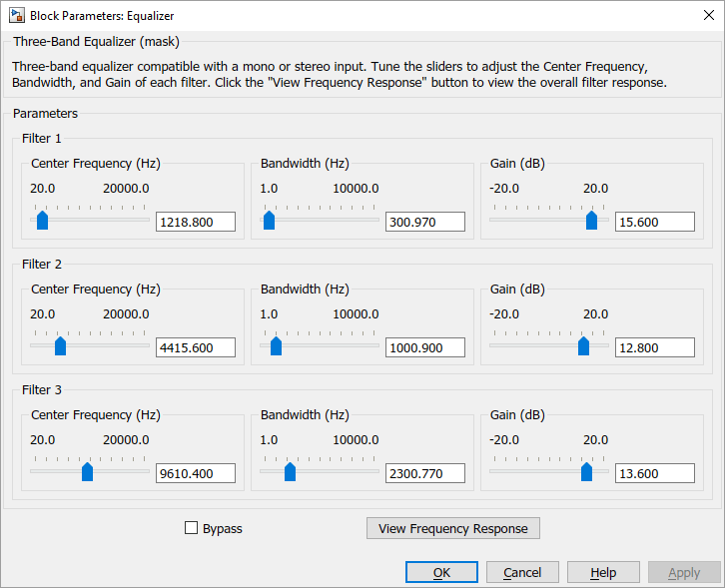Click Filter 2 Bandwidth field showing 1000.900
This screenshot has height=588, width=725.
coord(424,347)
